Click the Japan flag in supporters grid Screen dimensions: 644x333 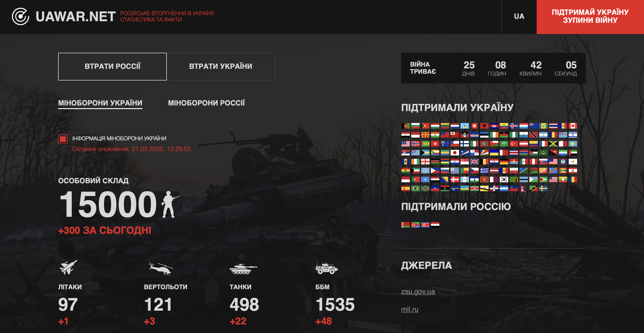click(455, 153)
